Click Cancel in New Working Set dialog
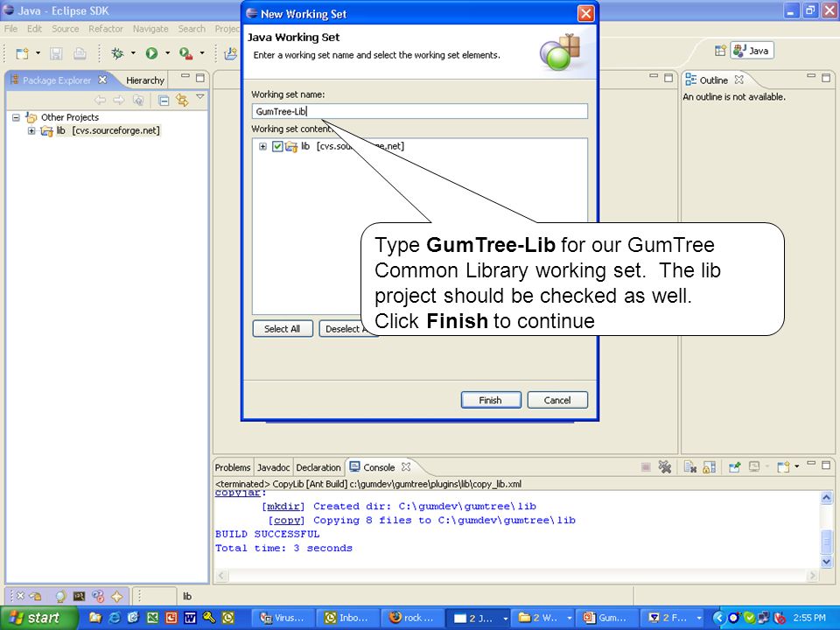The width and height of the screenshot is (840, 630). click(x=557, y=400)
